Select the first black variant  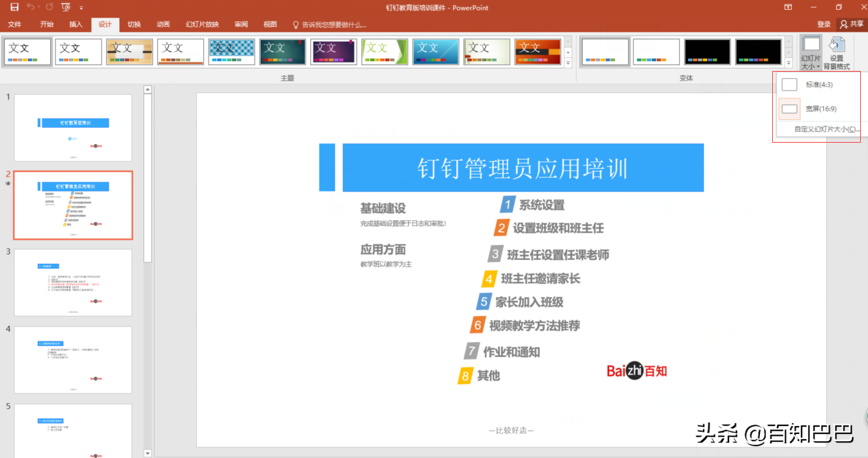click(707, 51)
